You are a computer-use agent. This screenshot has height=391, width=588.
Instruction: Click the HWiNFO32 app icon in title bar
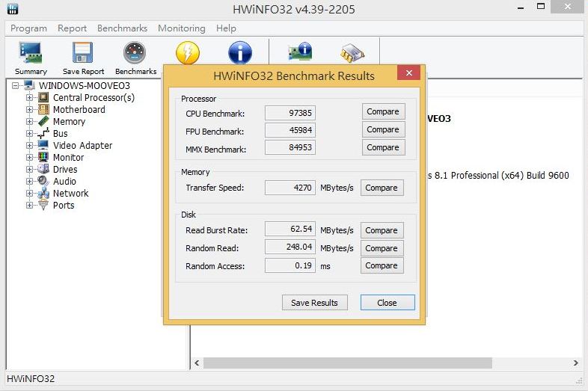tap(13, 9)
